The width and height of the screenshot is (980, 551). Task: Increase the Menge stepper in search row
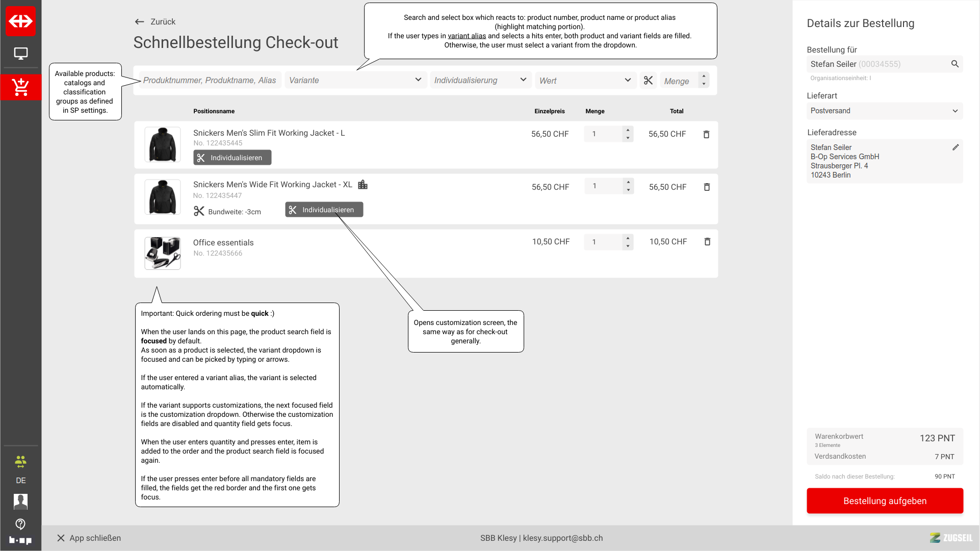[704, 77]
